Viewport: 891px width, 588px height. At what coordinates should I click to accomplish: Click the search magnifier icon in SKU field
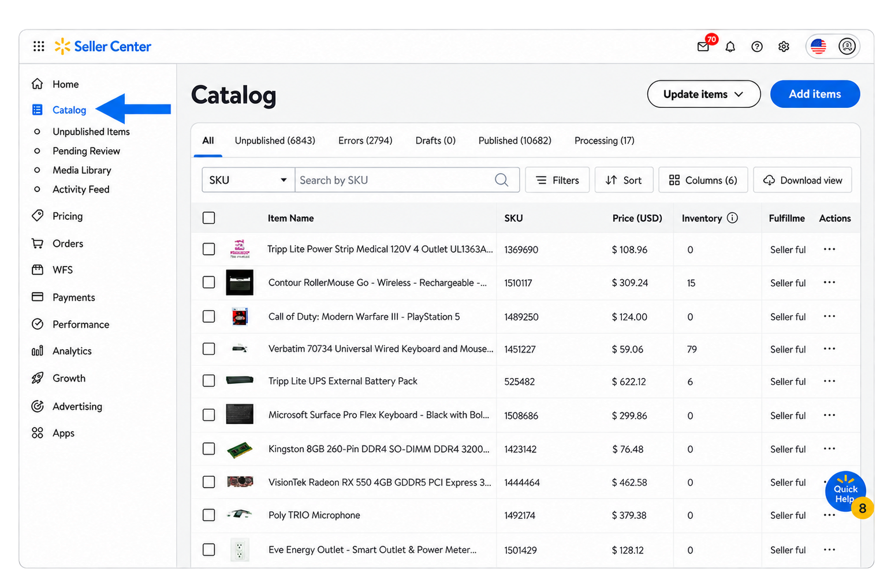click(502, 180)
